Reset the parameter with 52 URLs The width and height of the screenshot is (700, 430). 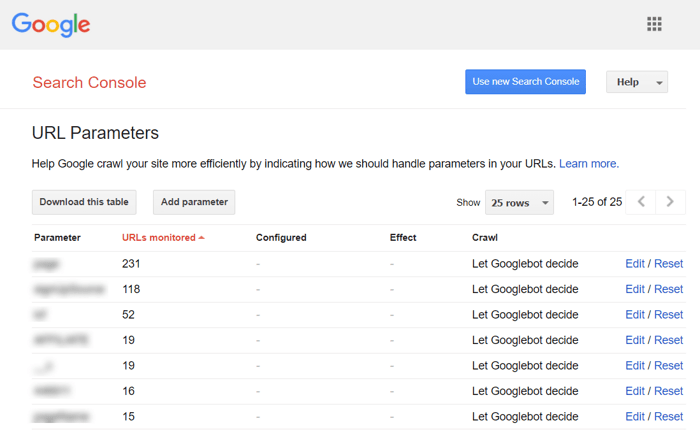(668, 315)
